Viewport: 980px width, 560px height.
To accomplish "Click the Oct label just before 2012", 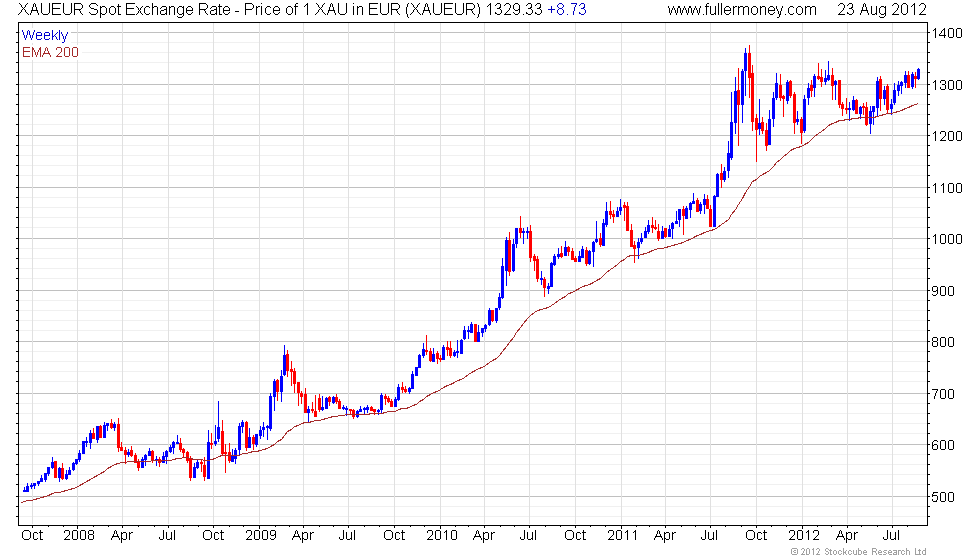I will (756, 536).
